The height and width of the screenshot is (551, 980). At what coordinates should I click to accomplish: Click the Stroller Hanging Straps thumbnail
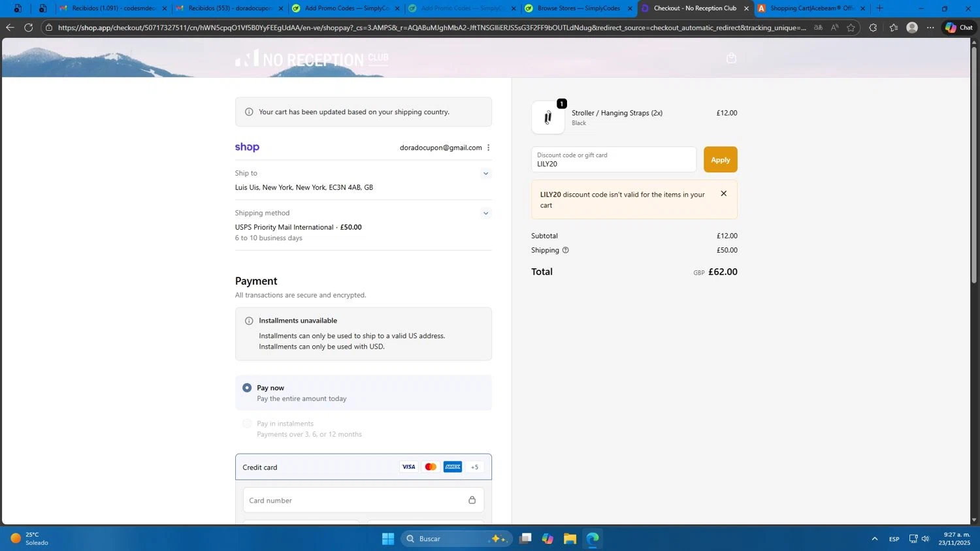click(548, 118)
